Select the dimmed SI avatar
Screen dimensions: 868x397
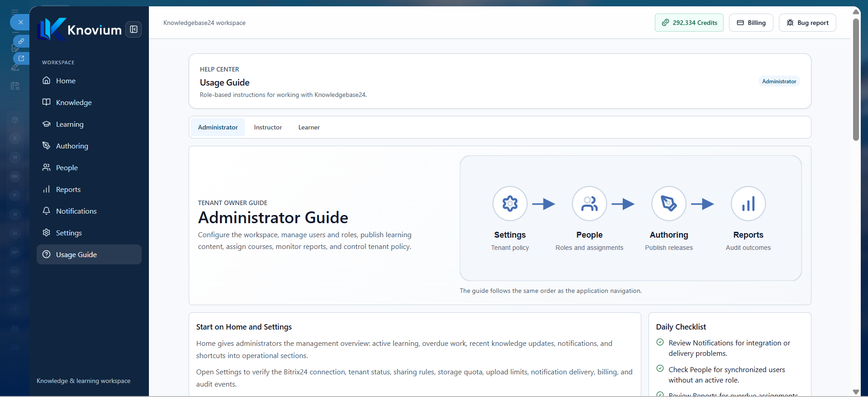coord(15,234)
